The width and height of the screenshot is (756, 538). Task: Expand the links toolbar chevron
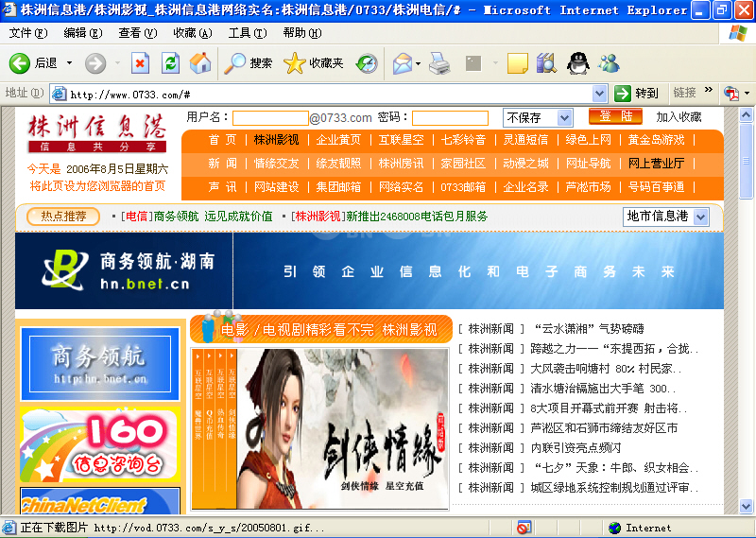[x=709, y=90]
